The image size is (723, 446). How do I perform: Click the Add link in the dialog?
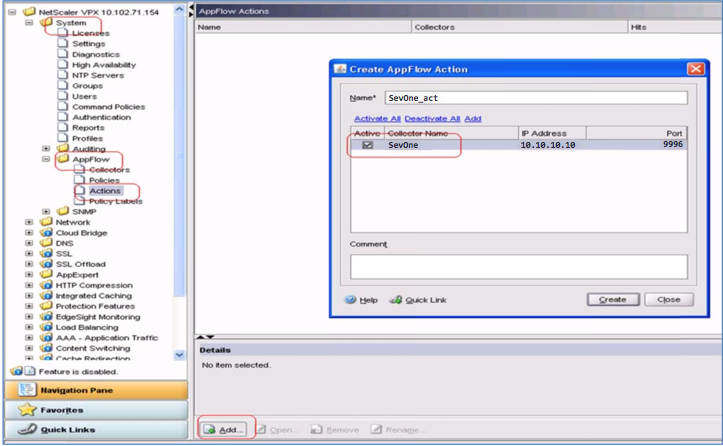point(473,119)
